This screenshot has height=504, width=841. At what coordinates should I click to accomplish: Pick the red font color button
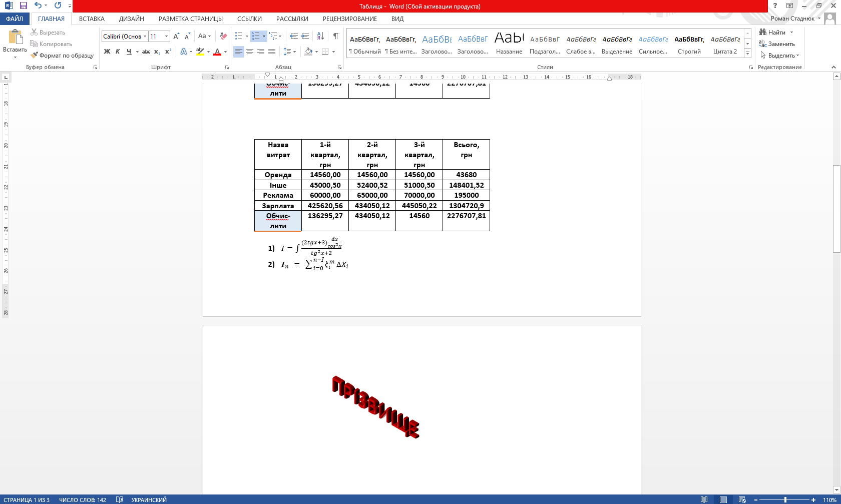click(217, 52)
